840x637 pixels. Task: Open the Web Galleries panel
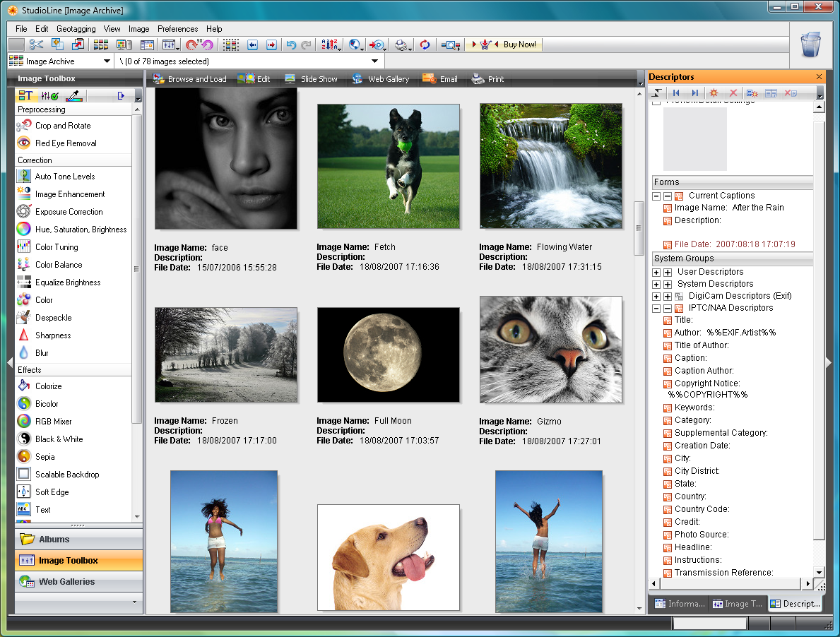tap(66, 582)
